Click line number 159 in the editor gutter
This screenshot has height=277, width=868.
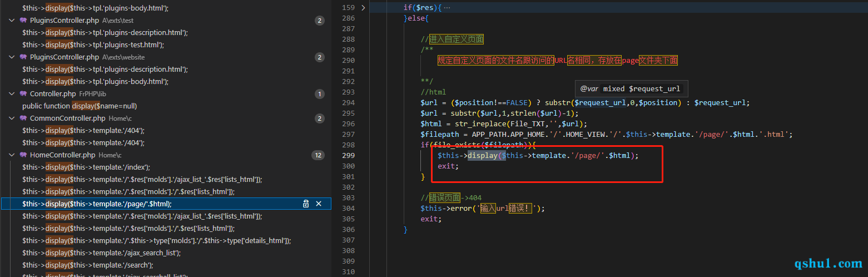[348, 8]
